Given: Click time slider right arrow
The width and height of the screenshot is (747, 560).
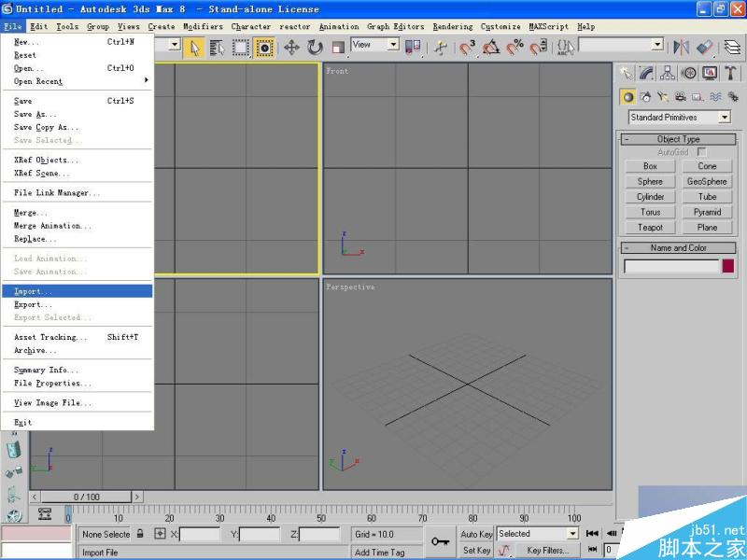Looking at the screenshot, I should coord(136,497).
